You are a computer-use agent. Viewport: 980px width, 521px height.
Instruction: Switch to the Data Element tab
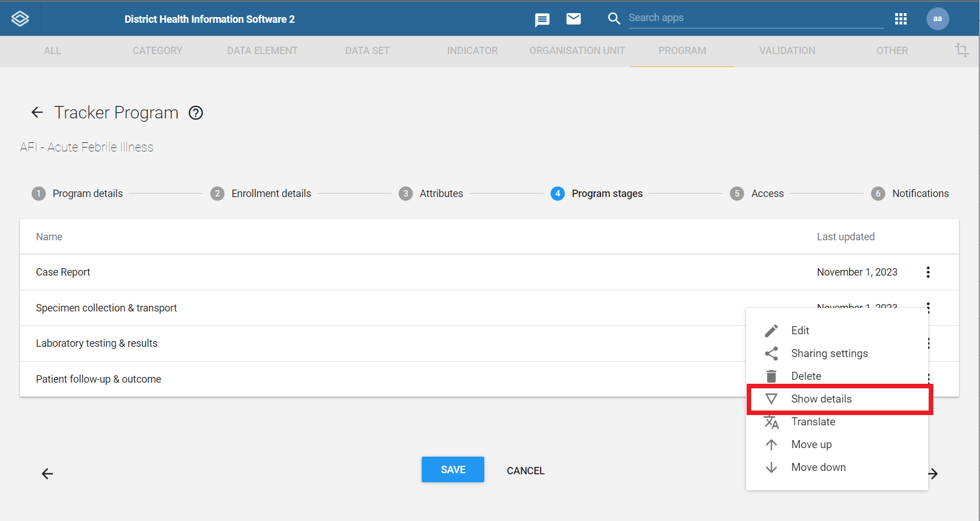(262, 51)
